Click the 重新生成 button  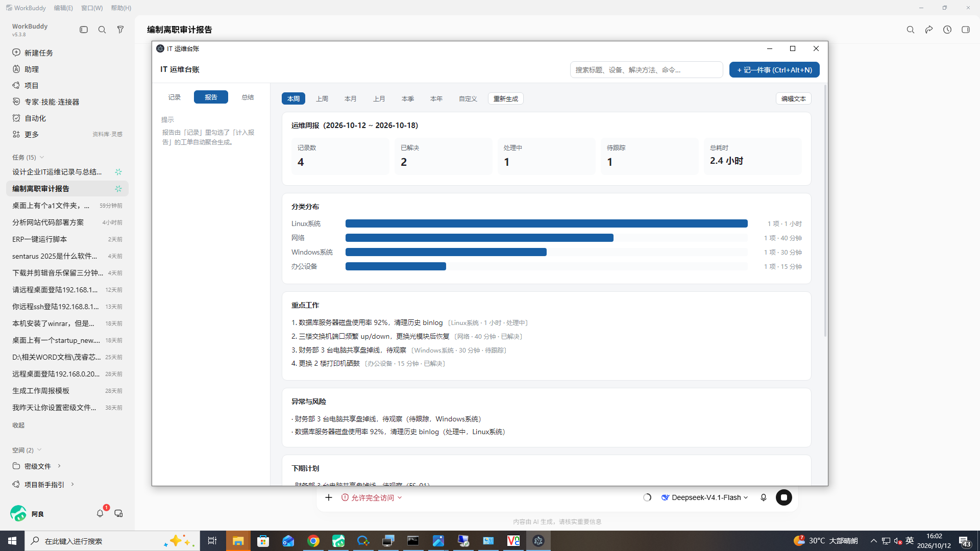506,98
